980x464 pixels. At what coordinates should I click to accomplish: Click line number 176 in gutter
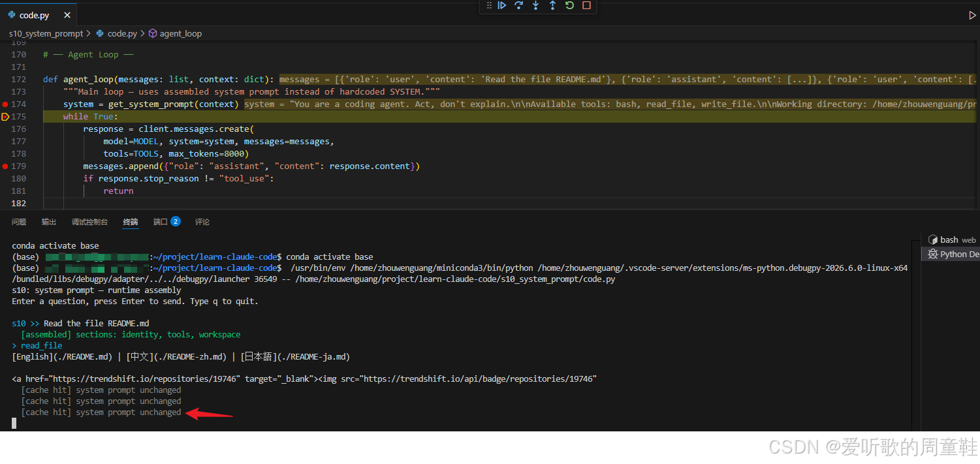coord(18,129)
